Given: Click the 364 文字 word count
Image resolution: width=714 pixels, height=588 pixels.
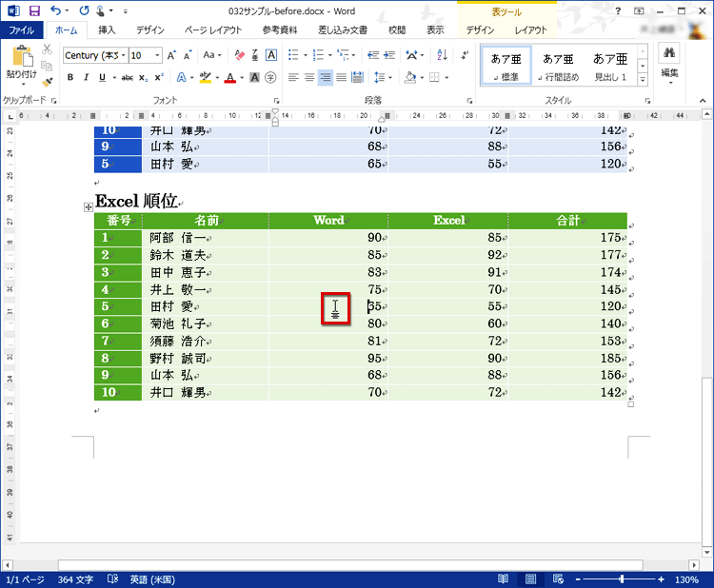Looking at the screenshot, I should pos(75,579).
